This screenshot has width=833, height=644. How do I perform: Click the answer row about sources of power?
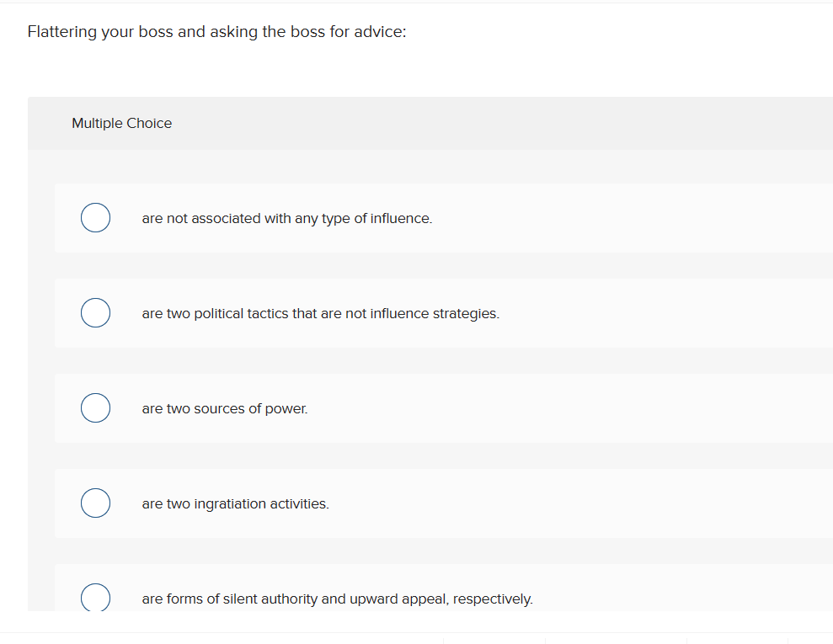click(224, 407)
